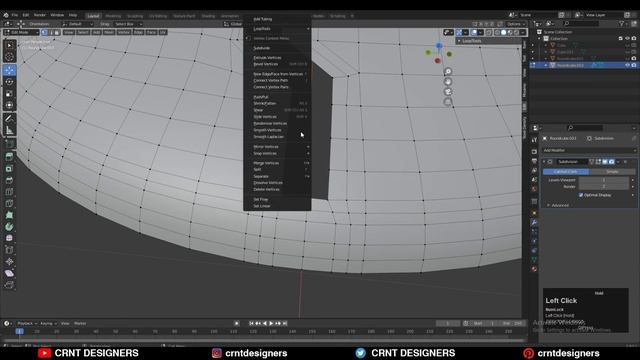Pick the Smooth vertices tool

click(9, 238)
